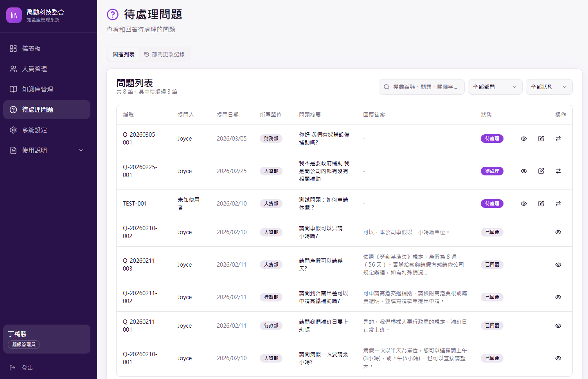588x379 pixels.
Task: Transfer department for TEST-001
Action: pyautogui.click(x=558, y=204)
